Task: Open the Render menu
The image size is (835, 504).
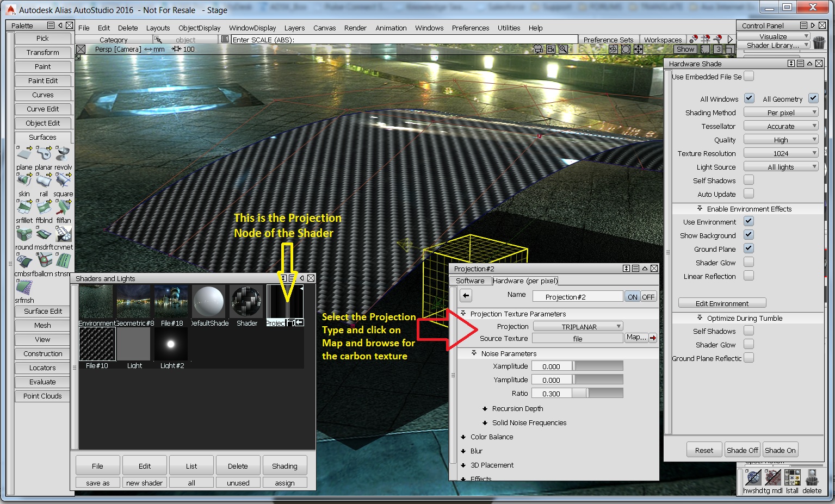Action: click(x=355, y=28)
